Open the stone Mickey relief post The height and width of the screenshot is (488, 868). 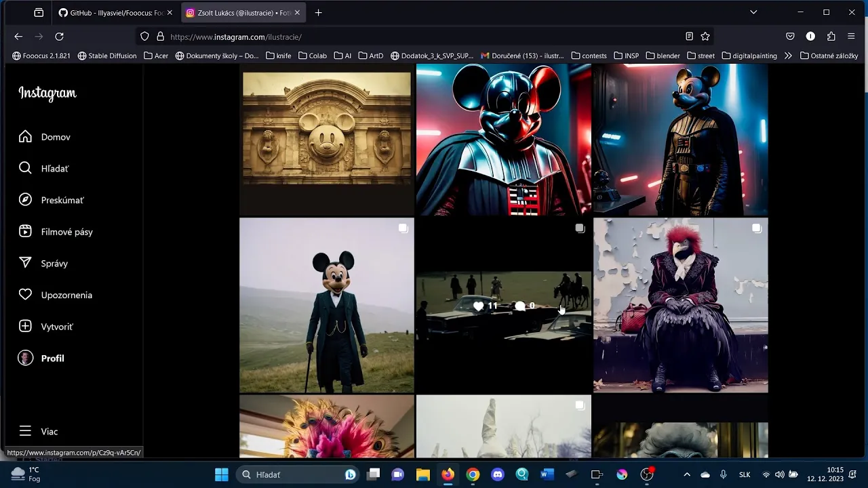(327, 140)
